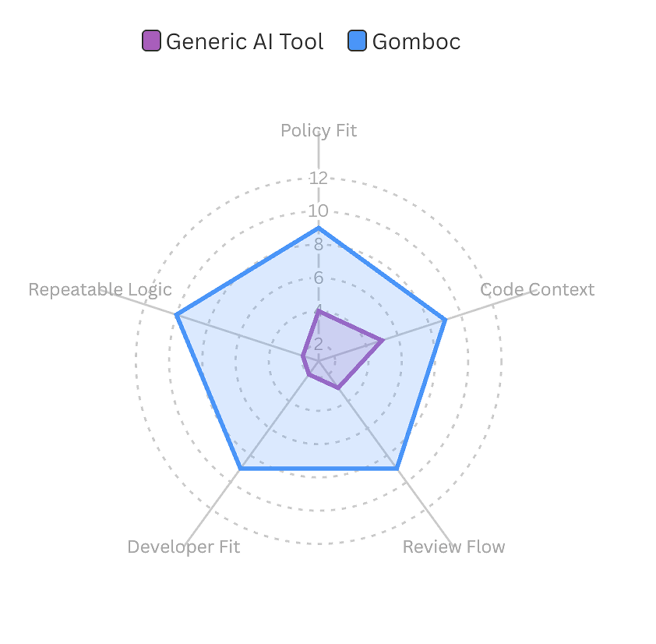Click Gomboc's Repeatable Logic data point

[176, 315]
